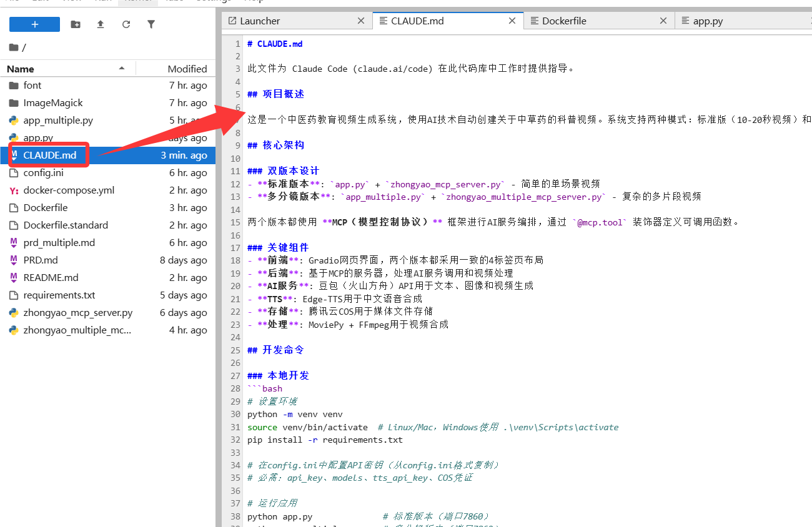Viewport: 812px width, 527px height.
Task: Toggle the file filter funnel icon
Action: pyautogui.click(x=151, y=24)
